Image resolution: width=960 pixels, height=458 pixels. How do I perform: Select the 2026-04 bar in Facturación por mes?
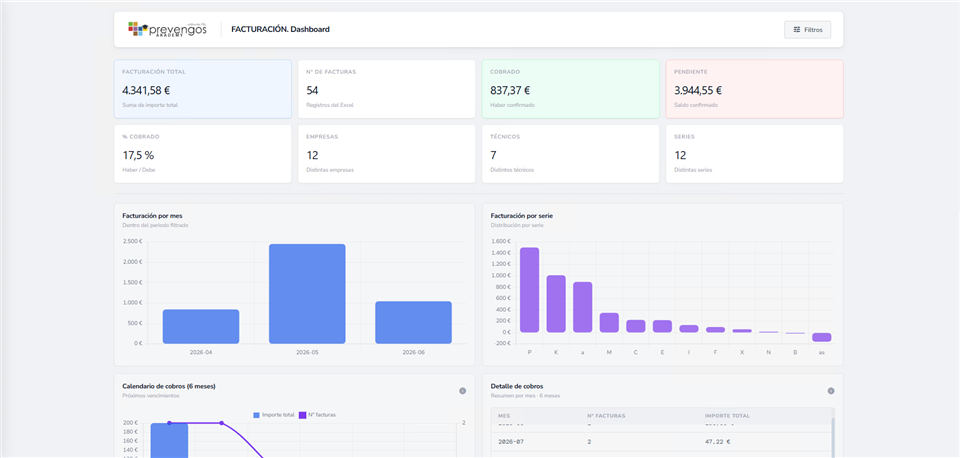click(201, 326)
